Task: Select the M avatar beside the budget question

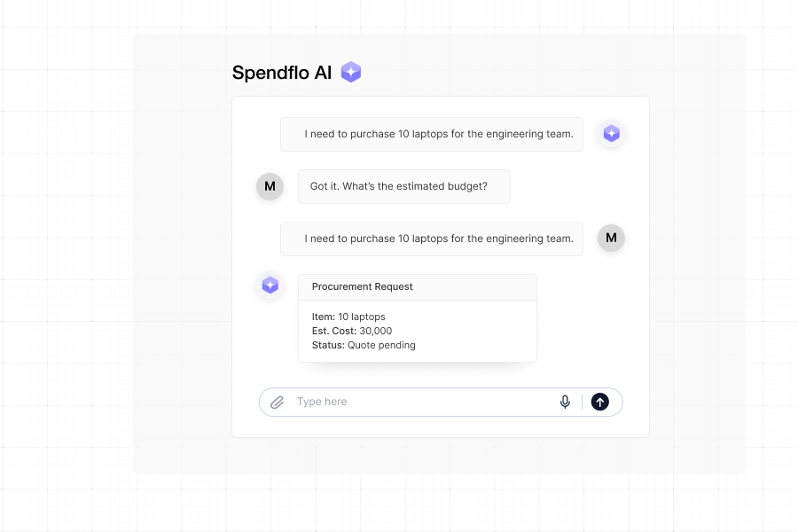Action: click(270, 186)
